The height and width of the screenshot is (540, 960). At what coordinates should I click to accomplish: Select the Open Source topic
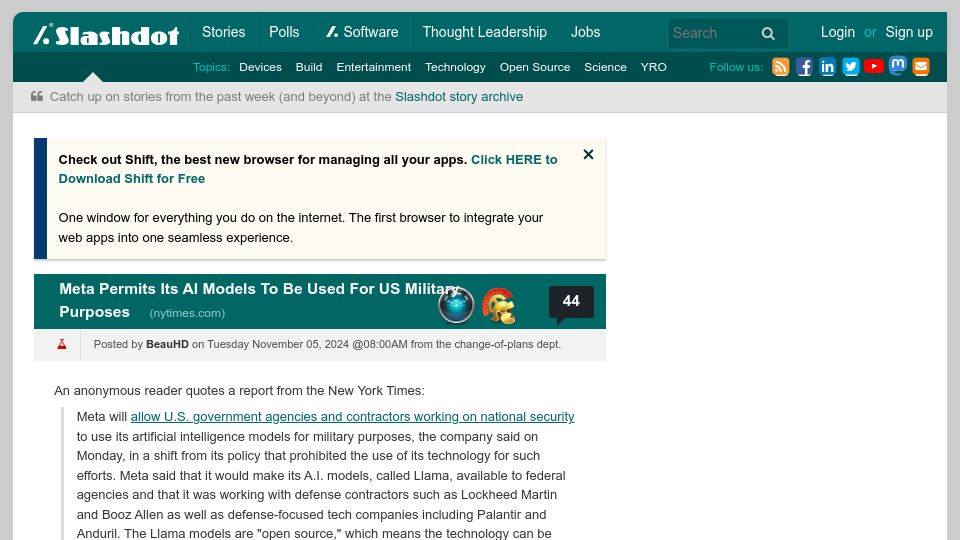click(534, 67)
